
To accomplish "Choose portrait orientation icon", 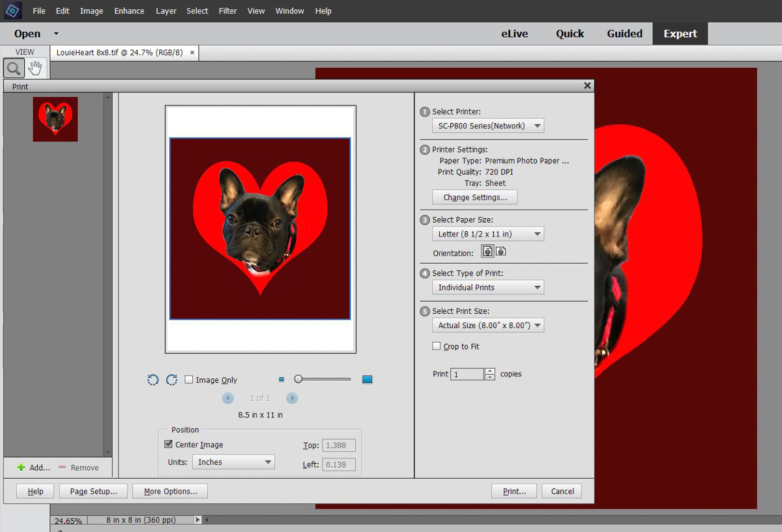I will tap(487, 251).
